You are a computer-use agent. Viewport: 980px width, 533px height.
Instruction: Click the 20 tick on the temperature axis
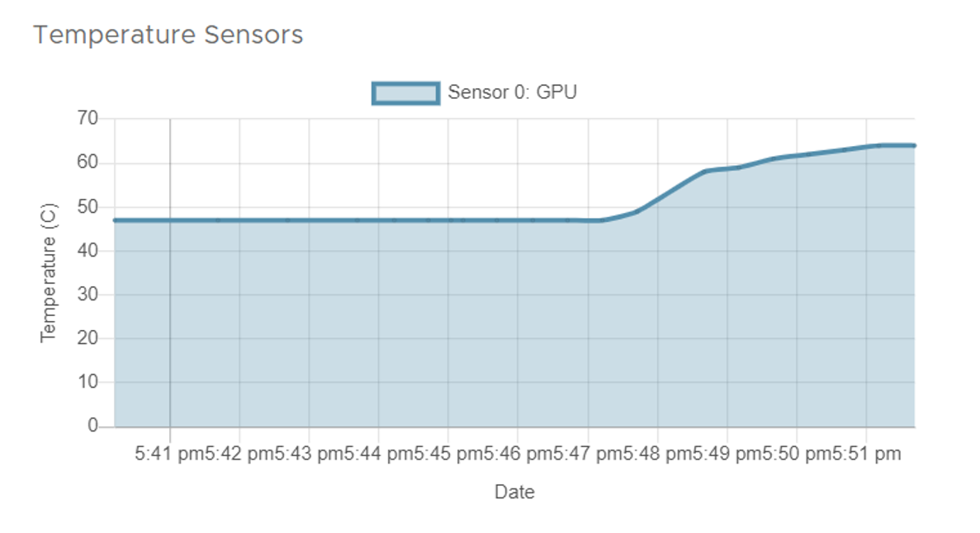[x=86, y=338]
